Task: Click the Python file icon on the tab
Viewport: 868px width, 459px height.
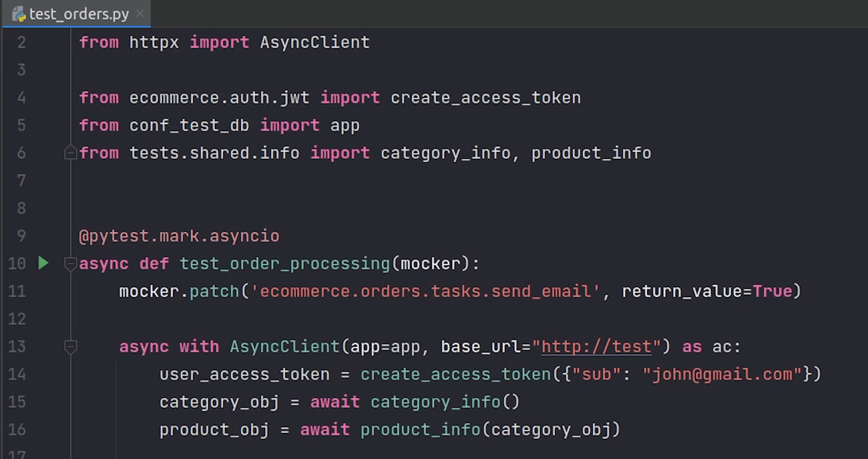Action: click(x=19, y=14)
